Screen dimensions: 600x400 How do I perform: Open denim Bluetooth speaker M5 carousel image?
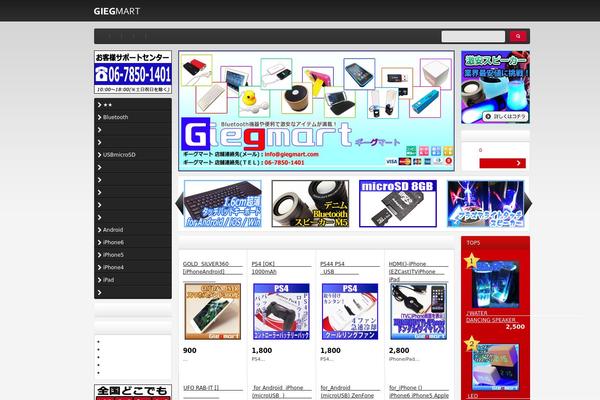point(310,204)
